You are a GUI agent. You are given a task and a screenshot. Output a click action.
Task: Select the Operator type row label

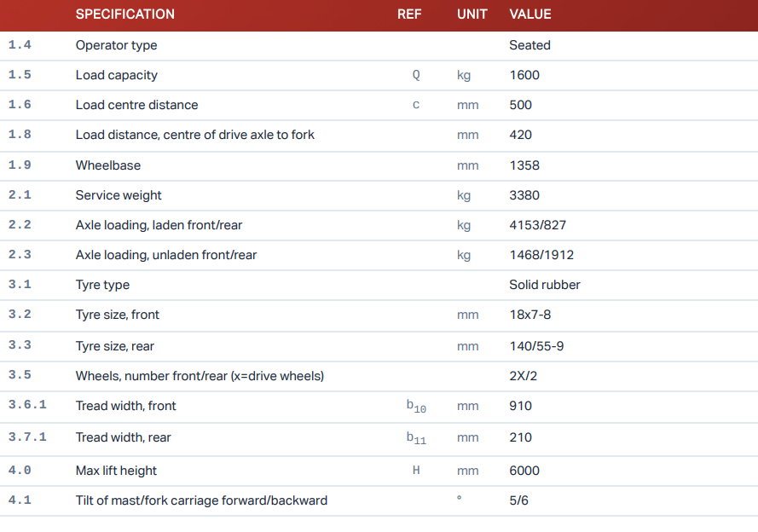coord(116,45)
